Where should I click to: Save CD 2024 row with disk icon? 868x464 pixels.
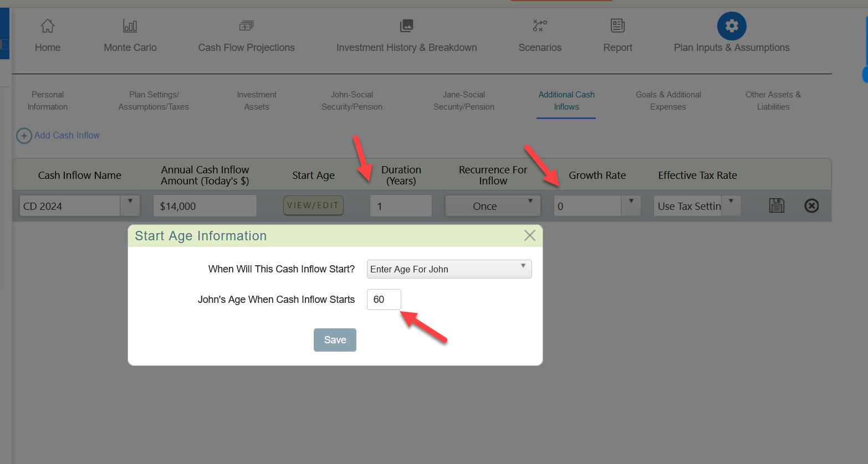[x=777, y=205]
